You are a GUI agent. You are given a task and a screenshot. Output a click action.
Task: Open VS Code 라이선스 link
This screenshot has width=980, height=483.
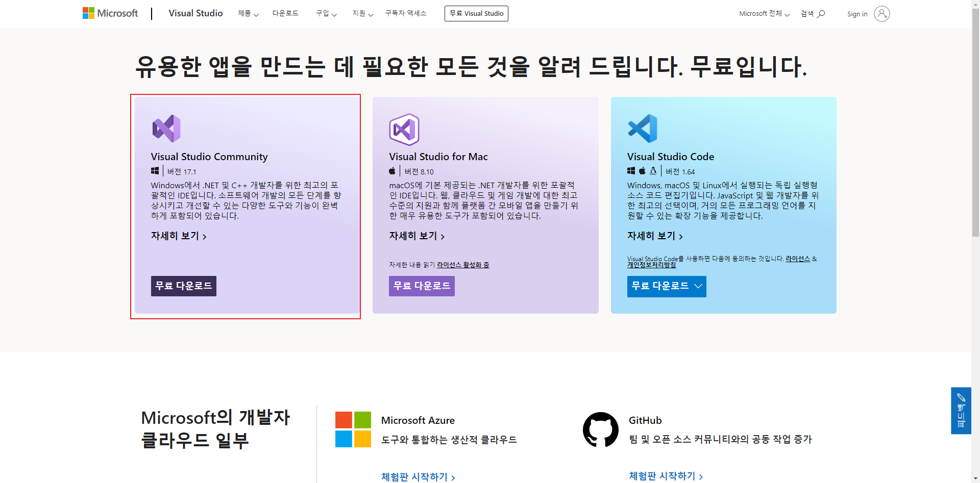[798, 259]
